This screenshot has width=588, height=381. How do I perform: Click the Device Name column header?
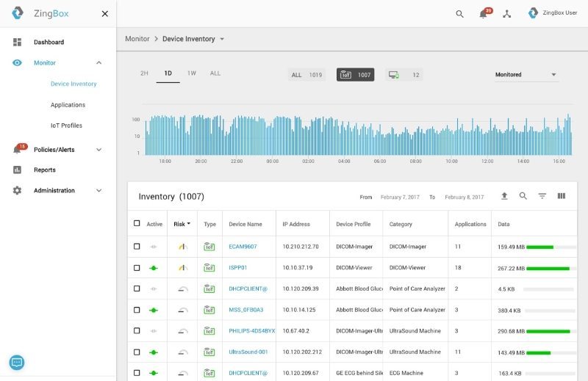[x=245, y=224]
